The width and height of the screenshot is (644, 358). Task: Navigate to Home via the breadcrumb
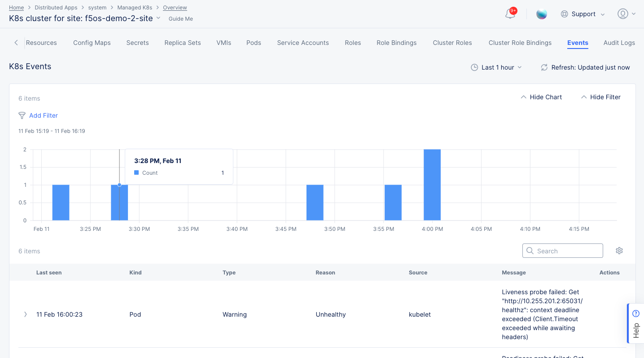coord(16,7)
